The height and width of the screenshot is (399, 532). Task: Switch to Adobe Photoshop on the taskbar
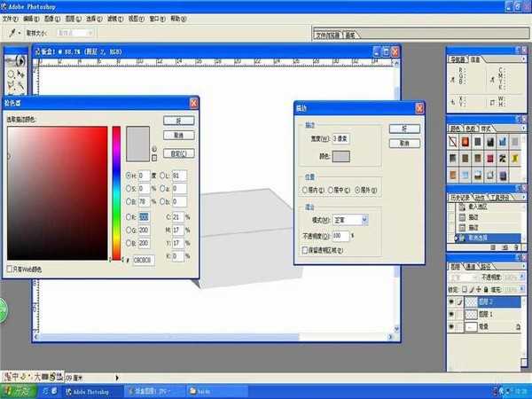point(91,392)
